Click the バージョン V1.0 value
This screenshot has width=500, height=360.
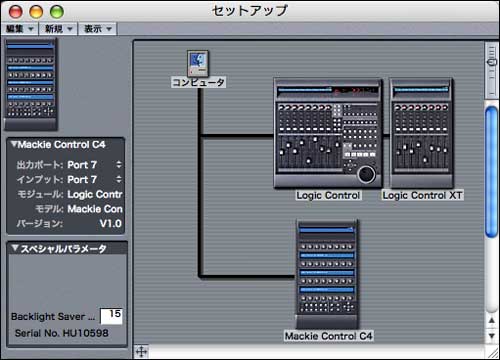(111, 223)
